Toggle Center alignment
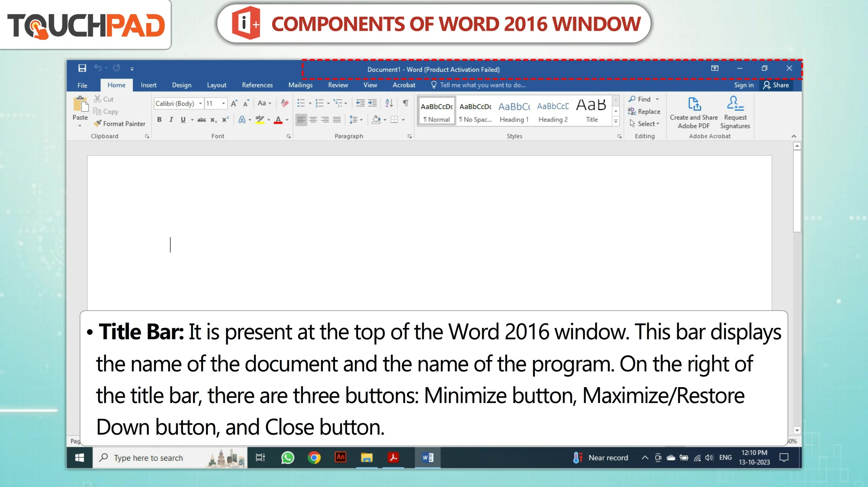Image resolution: width=868 pixels, height=487 pixels. (x=313, y=120)
